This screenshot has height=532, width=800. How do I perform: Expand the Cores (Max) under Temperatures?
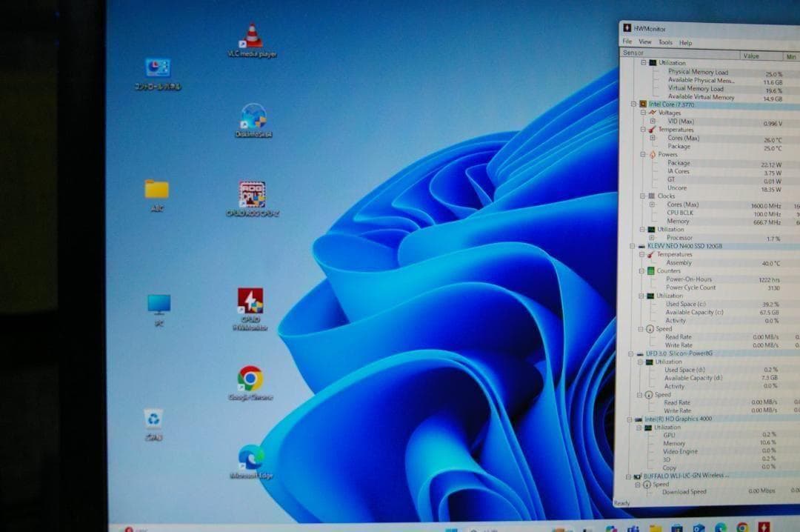pyautogui.click(x=653, y=138)
